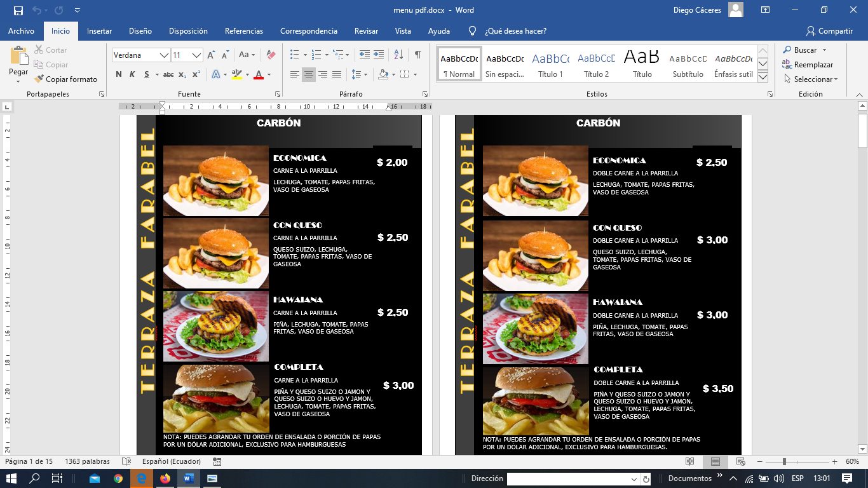
Task: Expand the styles gallery with More arrow
Action: click(763, 76)
